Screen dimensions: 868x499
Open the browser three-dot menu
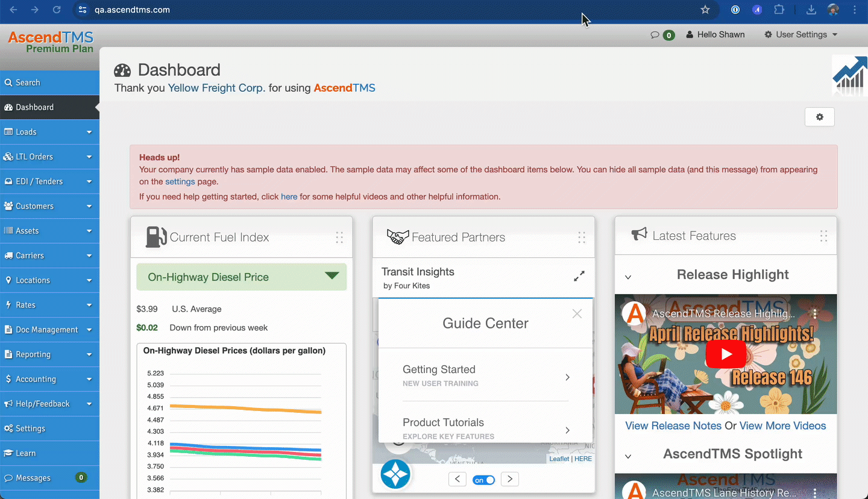pos(855,10)
